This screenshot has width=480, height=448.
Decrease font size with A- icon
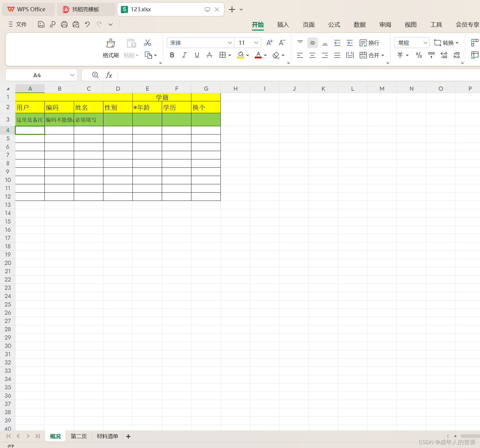(x=282, y=43)
